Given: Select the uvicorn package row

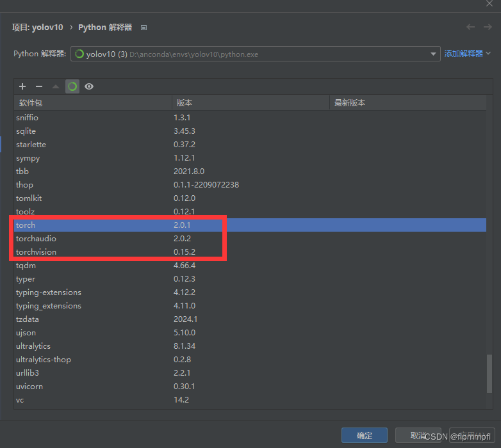Looking at the screenshot, I should coord(250,386).
